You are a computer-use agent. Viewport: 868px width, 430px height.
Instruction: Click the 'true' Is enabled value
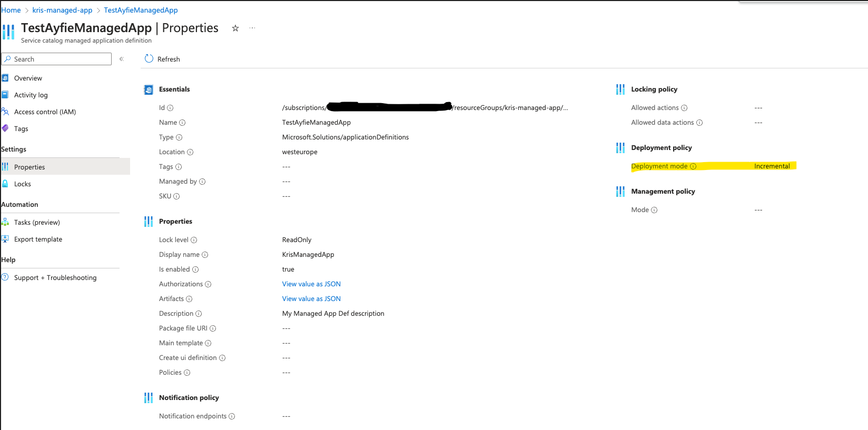[288, 269]
